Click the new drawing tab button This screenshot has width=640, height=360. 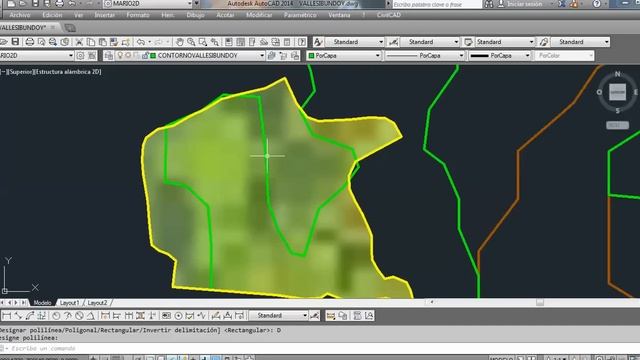(x=70, y=28)
